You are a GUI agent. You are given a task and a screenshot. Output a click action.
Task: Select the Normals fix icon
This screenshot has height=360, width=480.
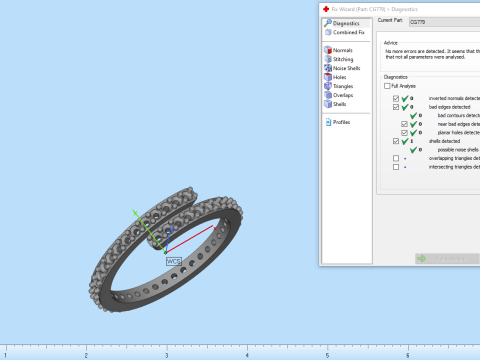pos(328,50)
